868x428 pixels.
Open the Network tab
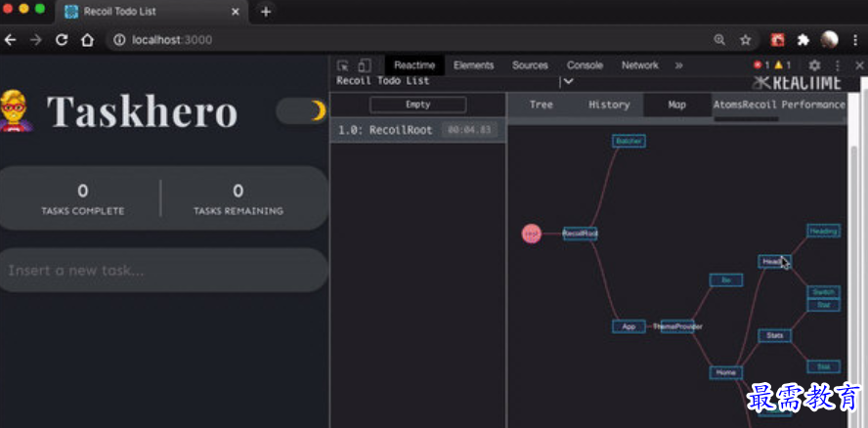pos(640,65)
